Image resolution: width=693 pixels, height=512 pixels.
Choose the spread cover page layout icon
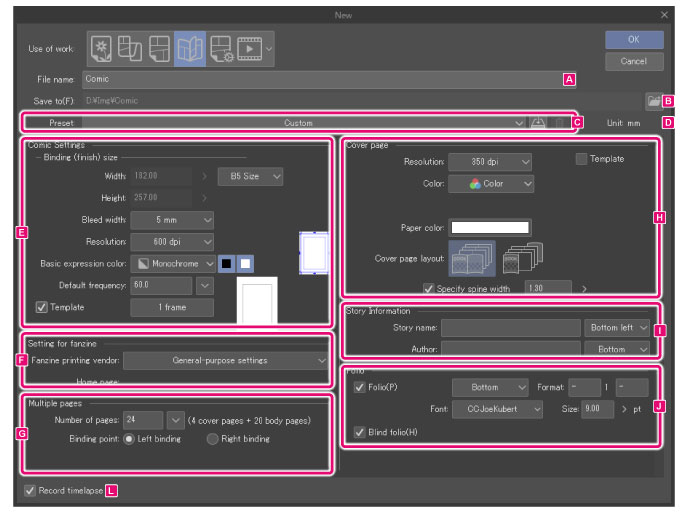tap(472, 259)
